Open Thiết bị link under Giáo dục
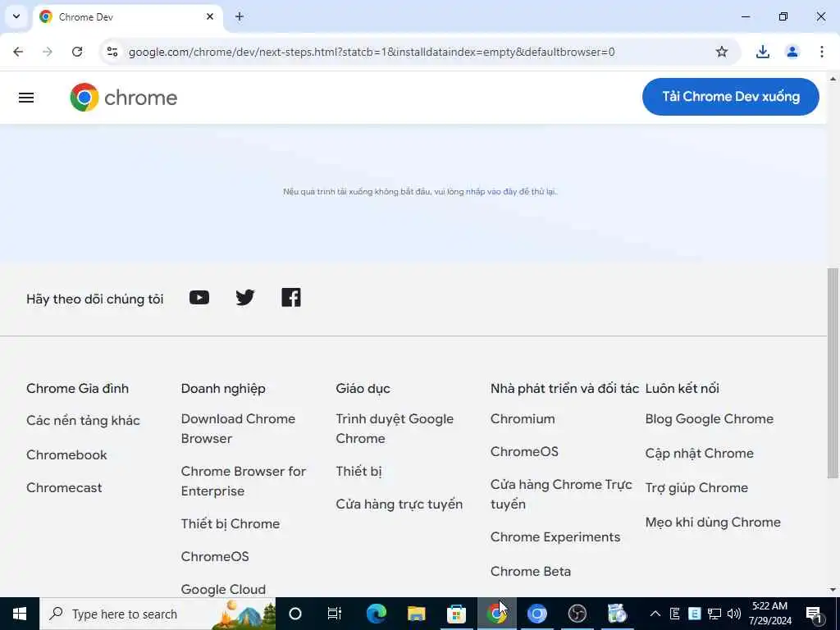840x630 pixels. click(359, 472)
